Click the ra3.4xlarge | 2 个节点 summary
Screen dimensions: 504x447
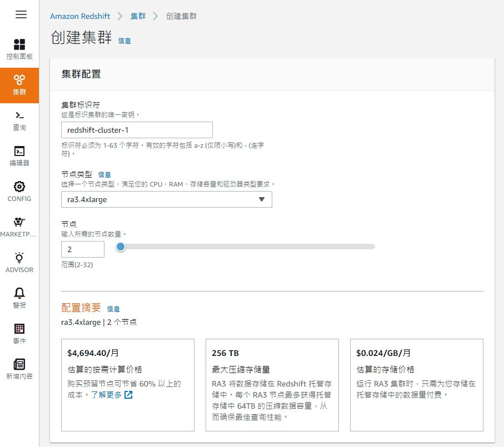click(x=99, y=322)
